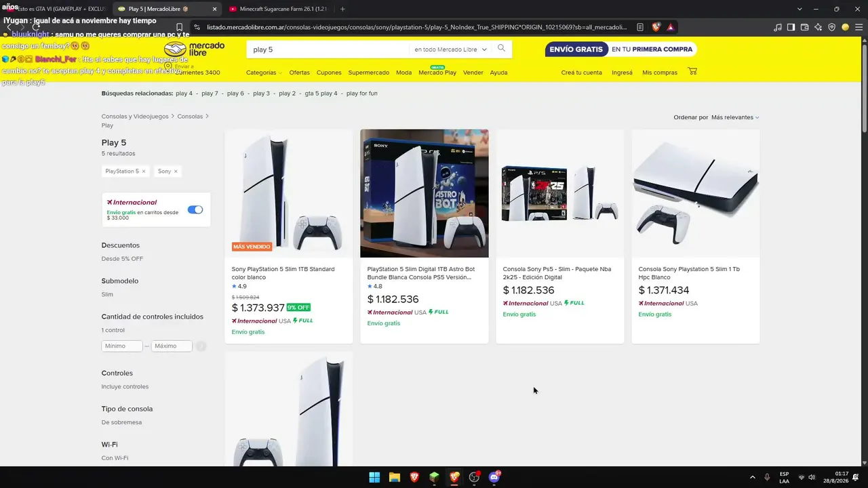
Task: Open Brave VPN shield icon
Action: click(832, 27)
